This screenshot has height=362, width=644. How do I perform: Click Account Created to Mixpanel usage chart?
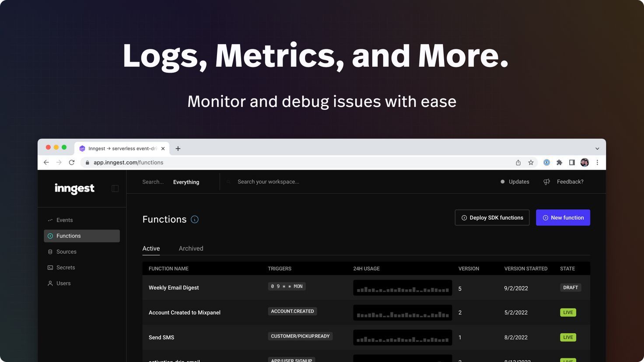coord(402,313)
